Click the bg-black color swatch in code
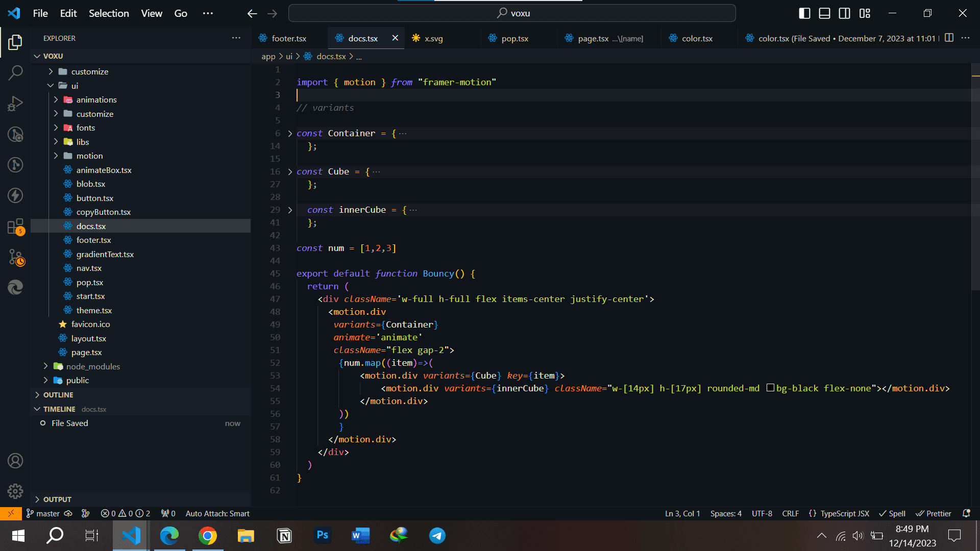The image size is (980, 551). point(770,388)
